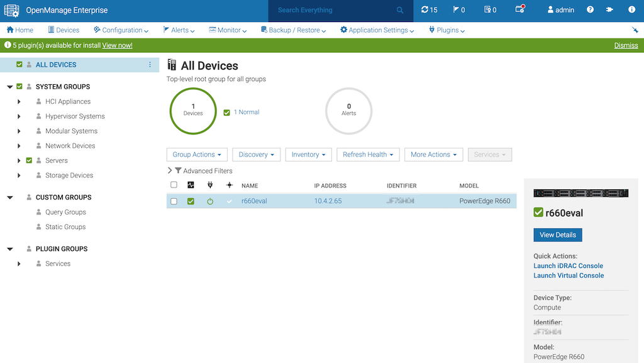This screenshot has height=363, width=644.
Task: Expand the Network Devices node
Action: pyautogui.click(x=19, y=146)
